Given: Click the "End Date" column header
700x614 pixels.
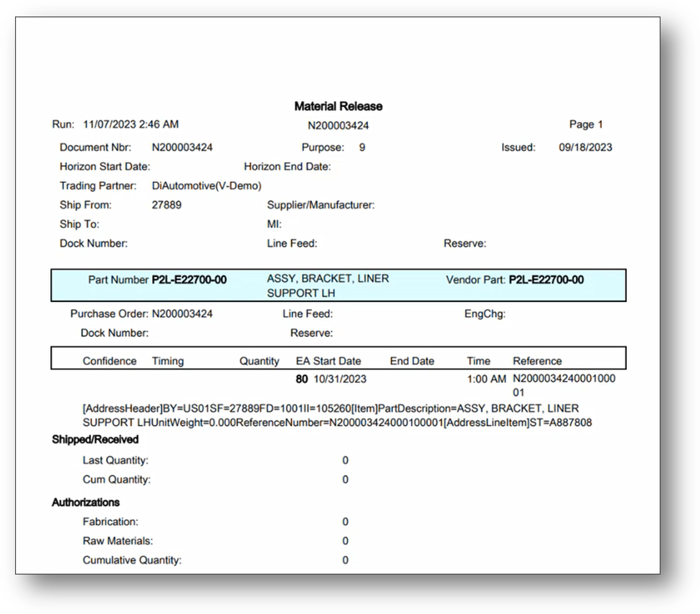Looking at the screenshot, I should (412, 361).
